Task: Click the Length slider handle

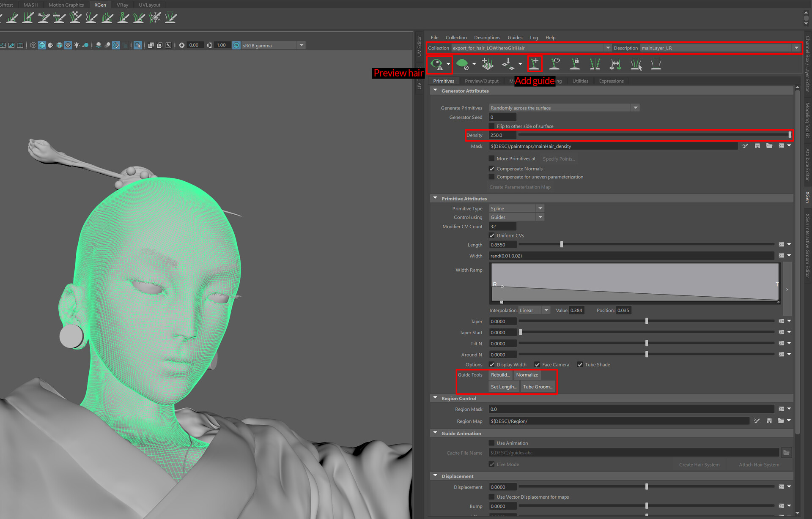Action: point(562,245)
